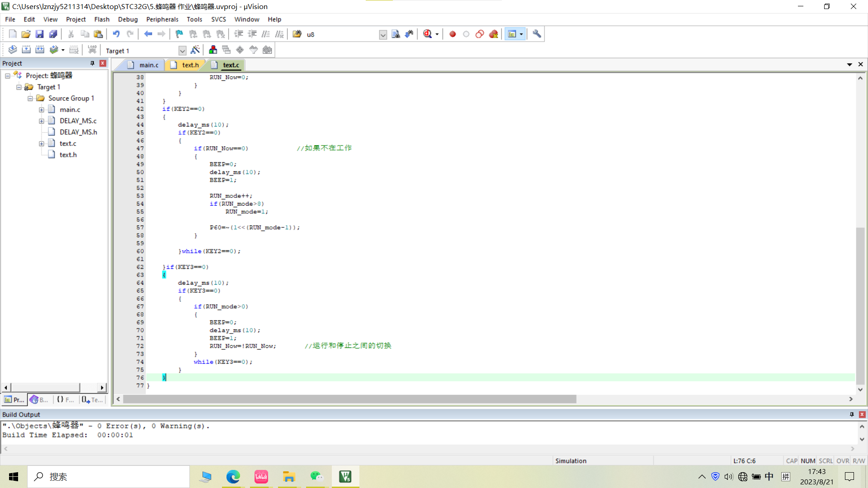The height and width of the screenshot is (488, 868).
Task: Pin the Project panel
Action: [x=92, y=63]
